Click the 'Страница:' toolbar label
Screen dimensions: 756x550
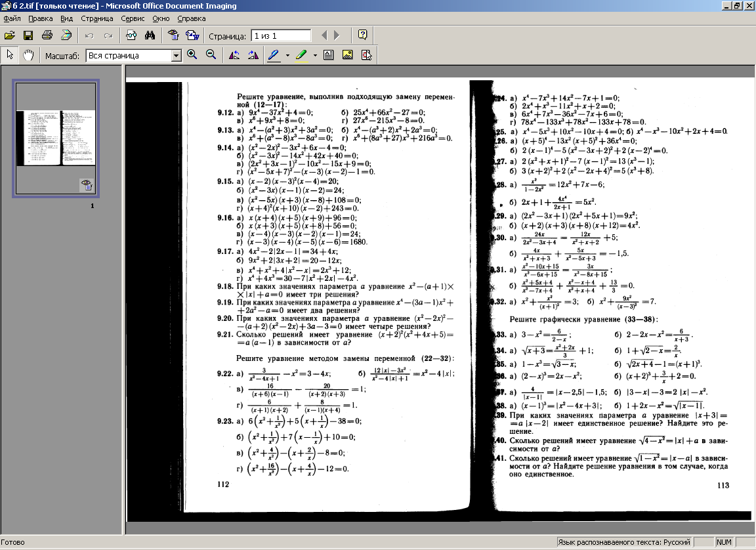(x=227, y=36)
